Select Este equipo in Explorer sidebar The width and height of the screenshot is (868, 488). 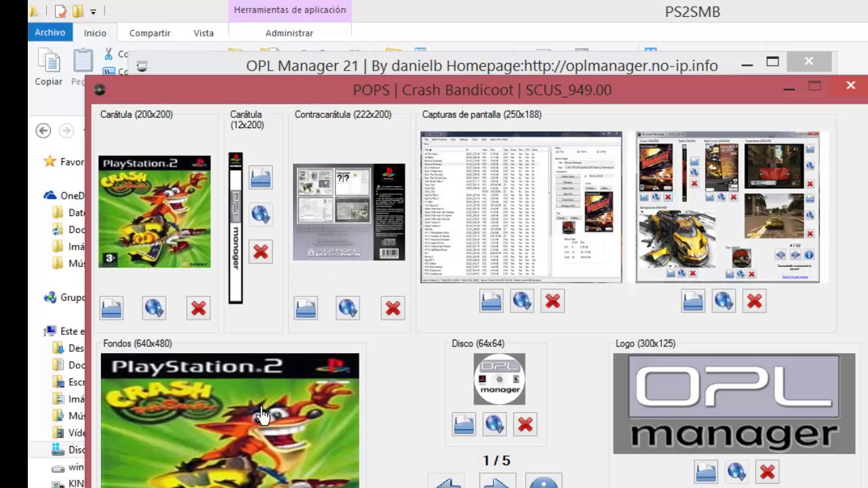click(64, 331)
